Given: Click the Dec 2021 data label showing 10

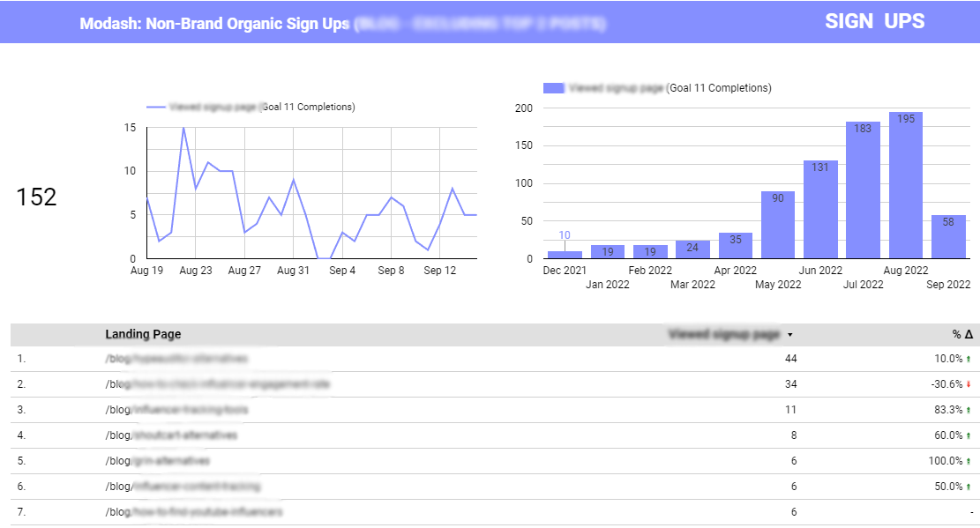Looking at the screenshot, I should tap(564, 234).
